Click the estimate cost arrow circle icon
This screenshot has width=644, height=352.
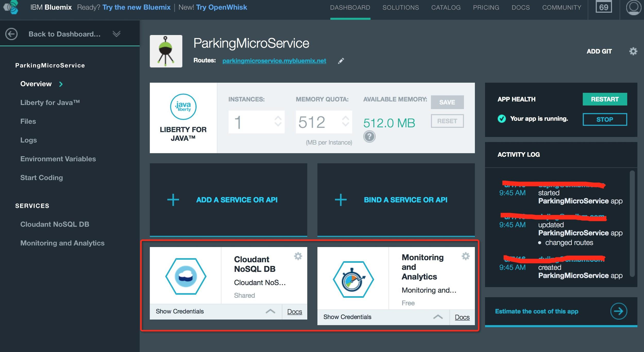(618, 311)
